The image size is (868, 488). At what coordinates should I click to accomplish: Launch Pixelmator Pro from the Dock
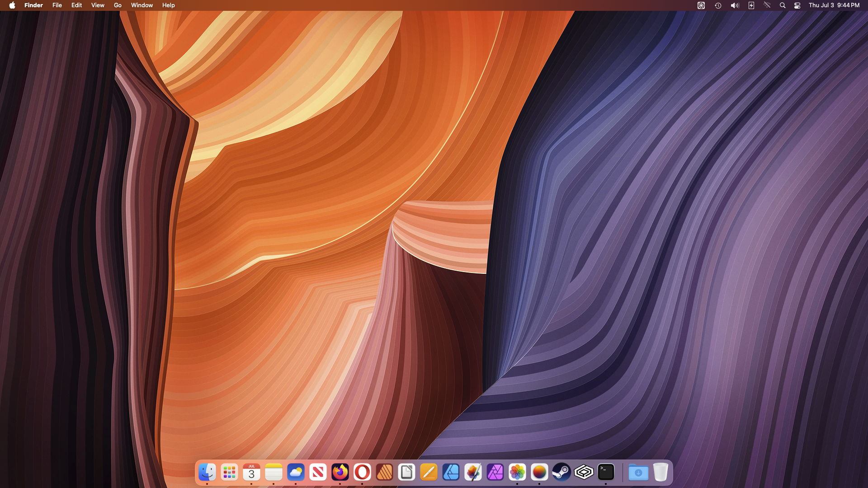(473, 473)
